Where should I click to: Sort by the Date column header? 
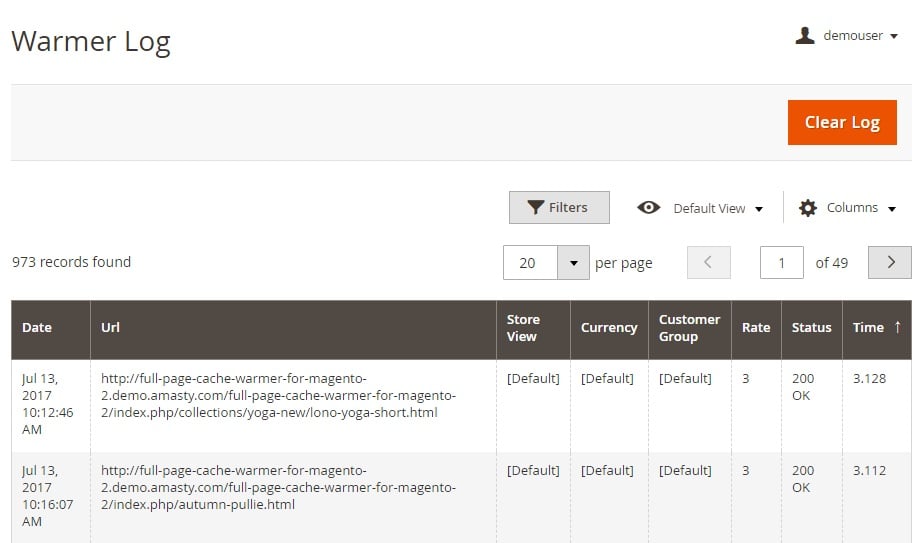tap(51, 330)
